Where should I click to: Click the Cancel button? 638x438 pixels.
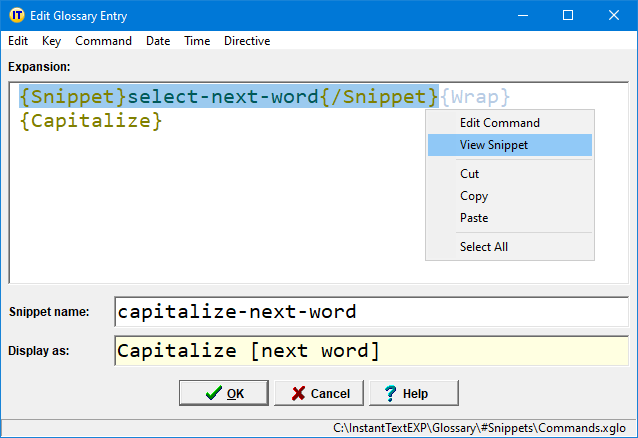coord(319,393)
